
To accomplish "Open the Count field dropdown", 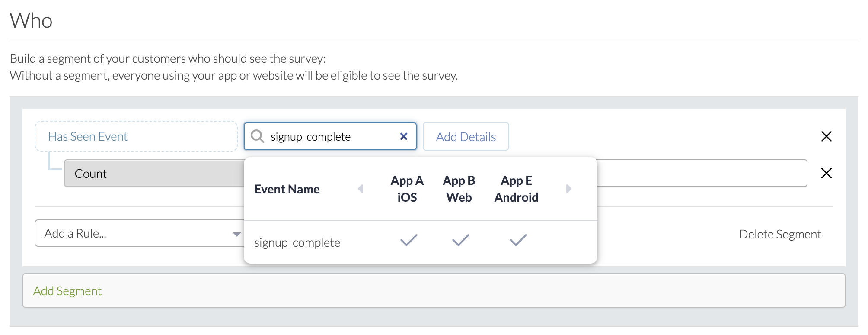I will click(153, 174).
